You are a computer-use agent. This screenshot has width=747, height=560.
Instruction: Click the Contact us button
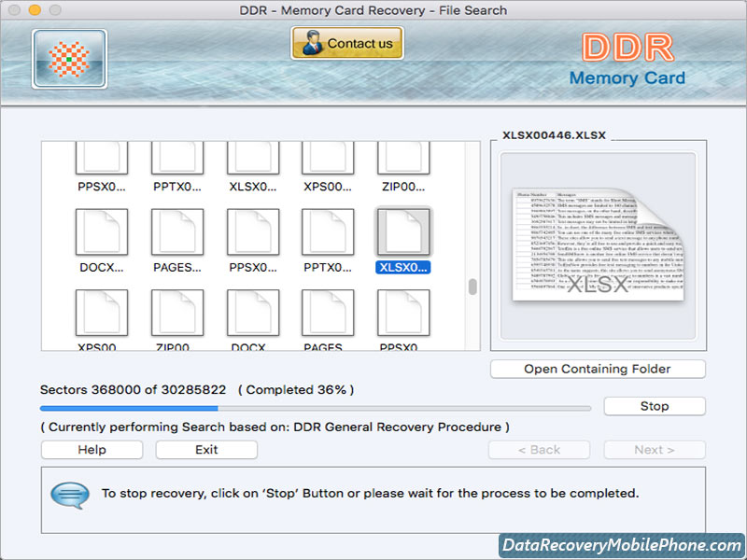(346, 43)
